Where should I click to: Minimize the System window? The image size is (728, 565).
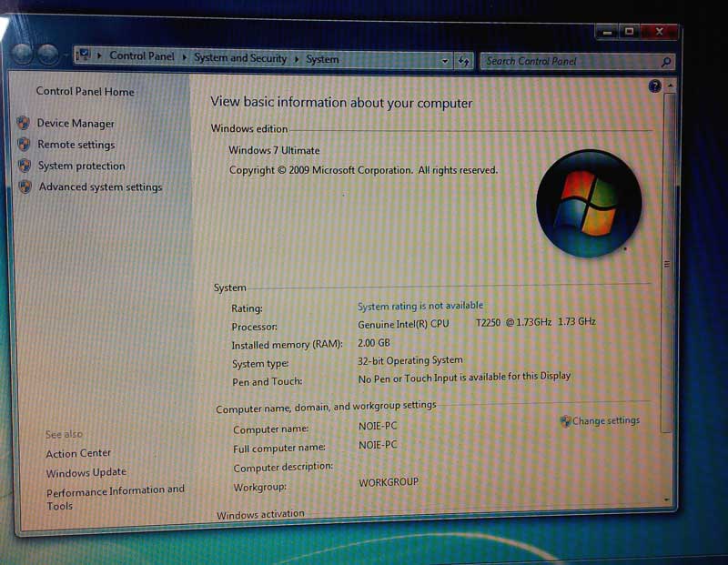pyautogui.click(x=606, y=32)
